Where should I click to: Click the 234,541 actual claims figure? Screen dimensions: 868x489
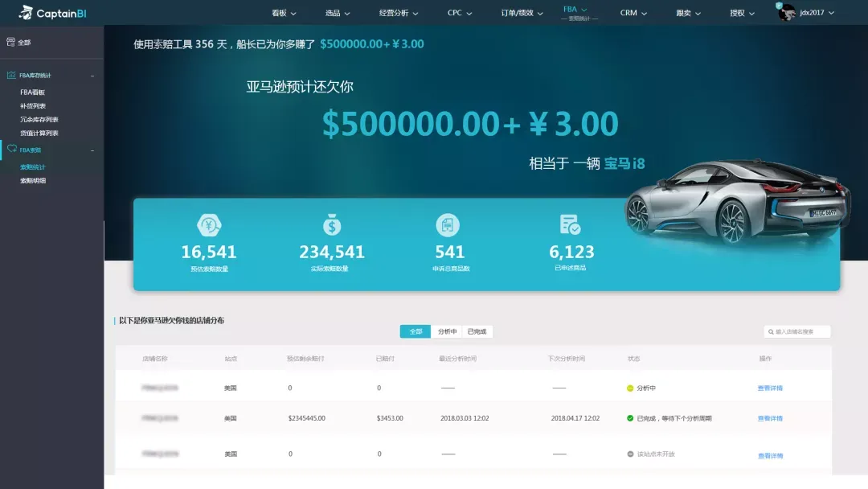point(332,252)
